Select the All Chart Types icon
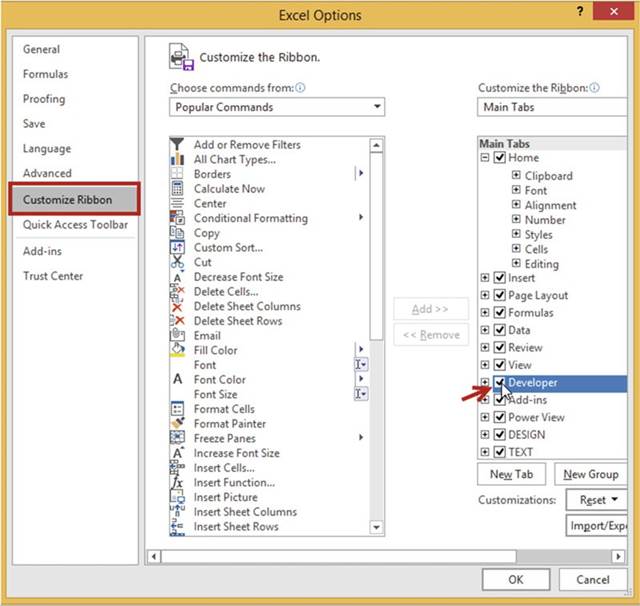640x606 pixels. point(177,159)
